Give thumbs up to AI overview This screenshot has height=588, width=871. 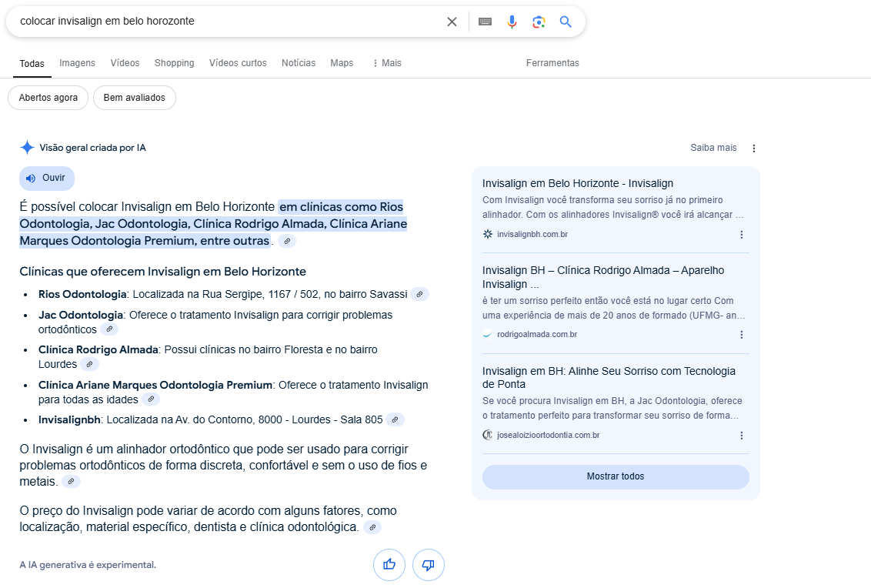(389, 565)
